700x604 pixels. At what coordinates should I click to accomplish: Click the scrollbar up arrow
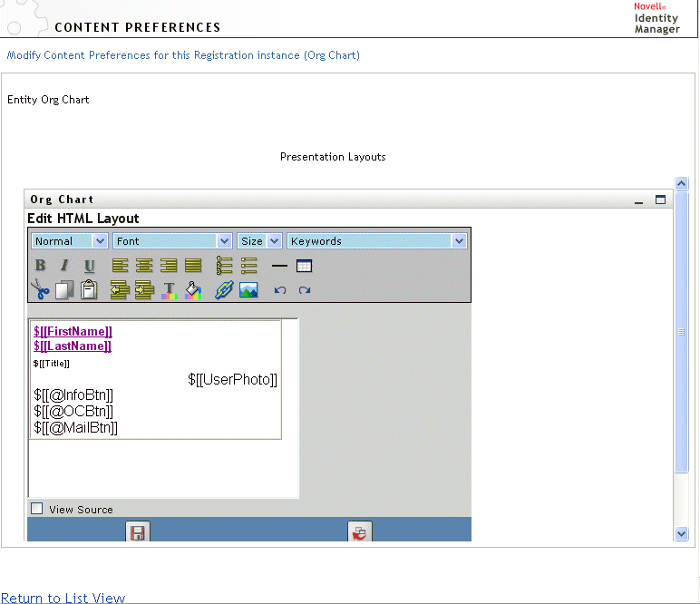pyautogui.click(x=681, y=183)
